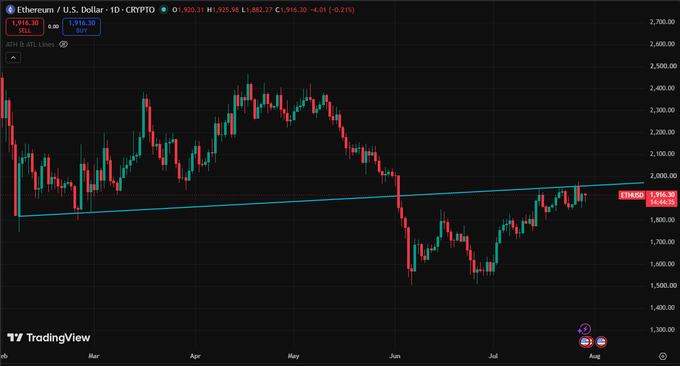This screenshot has width=680, height=366.
Task: Click the May label on time axis
Action: click(x=293, y=356)
